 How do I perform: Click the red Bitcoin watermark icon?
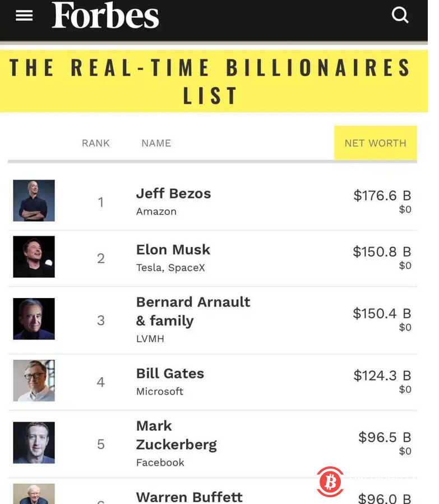(x=330, y=482)
